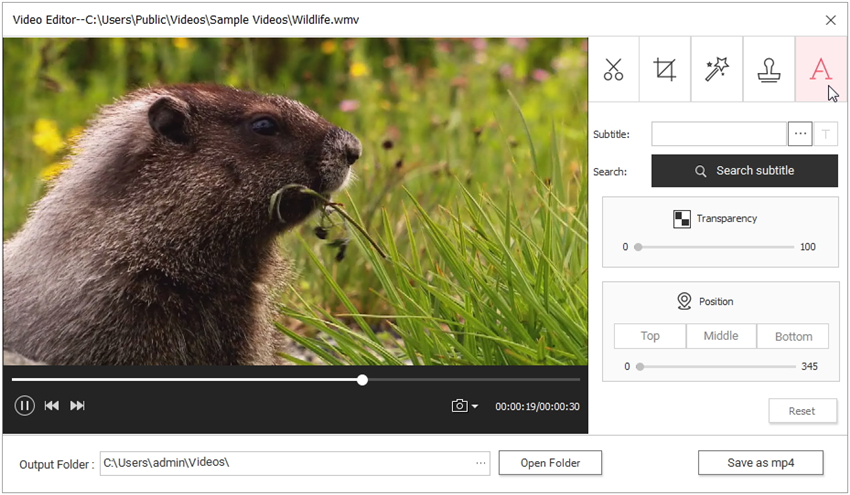Select the Subtitle 'A' tool

[x=820, y=70]
